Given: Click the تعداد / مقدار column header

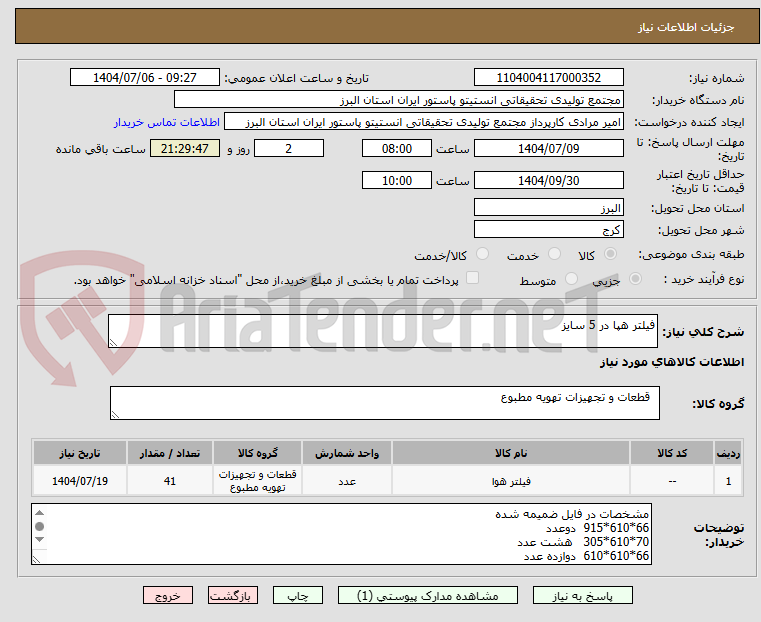Looking at the screenshot, I should (x=169, y=453).
